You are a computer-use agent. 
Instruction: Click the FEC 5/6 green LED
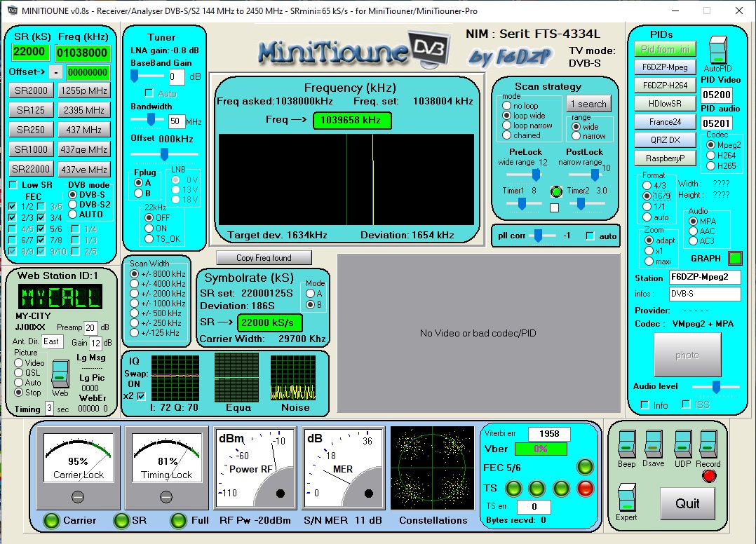(x=585, y=466)
